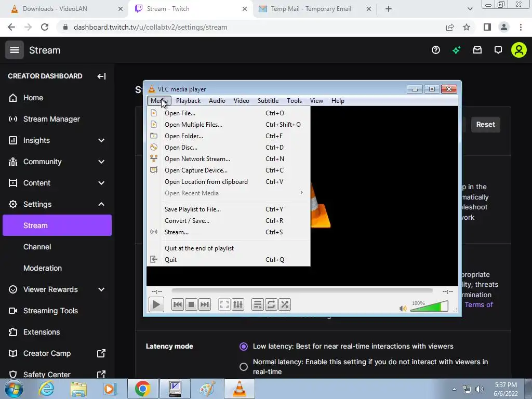
Task: Click the Reset button on Twitch page
Action: [x=486, y=125]
